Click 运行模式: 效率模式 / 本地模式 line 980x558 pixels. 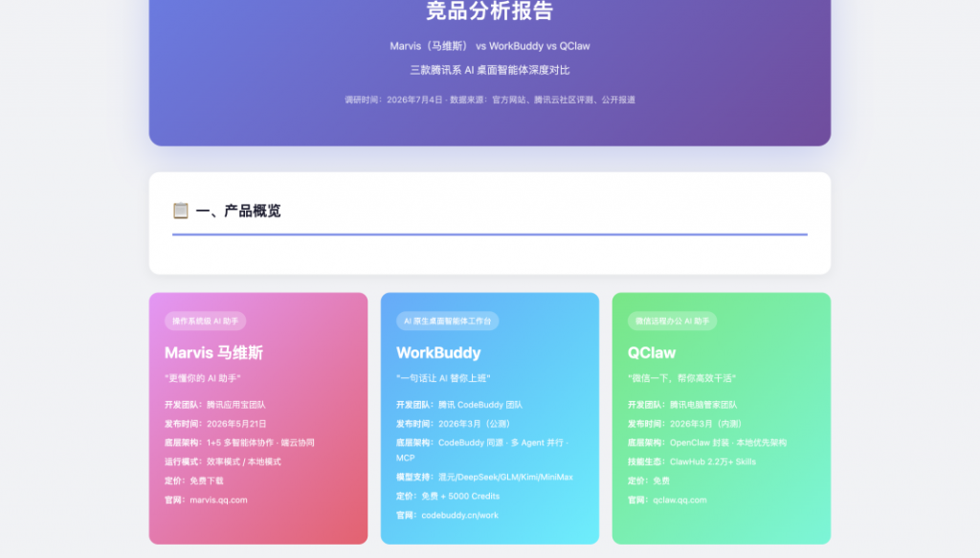[x=223, y=461]
